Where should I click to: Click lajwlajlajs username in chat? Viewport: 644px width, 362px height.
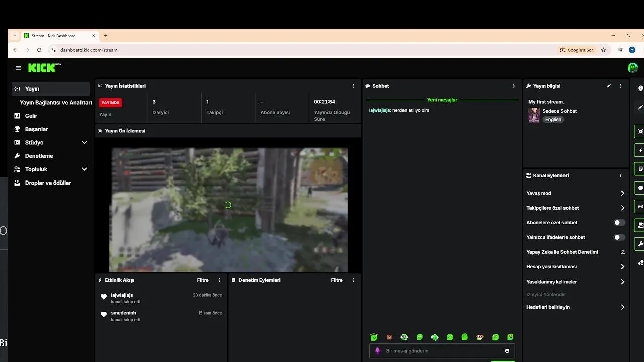(379, 110)
